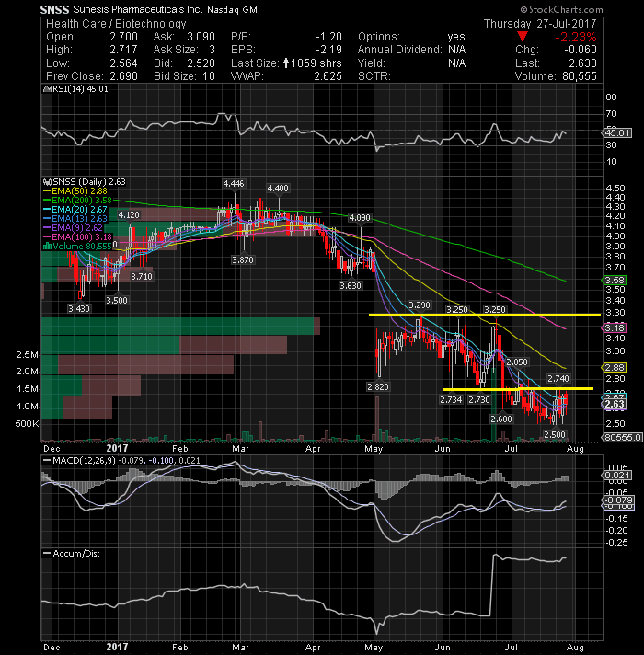This screenshot has height=655, width=644.
Task: Click the Nasdaq GM exchange label
Action: 232,9
